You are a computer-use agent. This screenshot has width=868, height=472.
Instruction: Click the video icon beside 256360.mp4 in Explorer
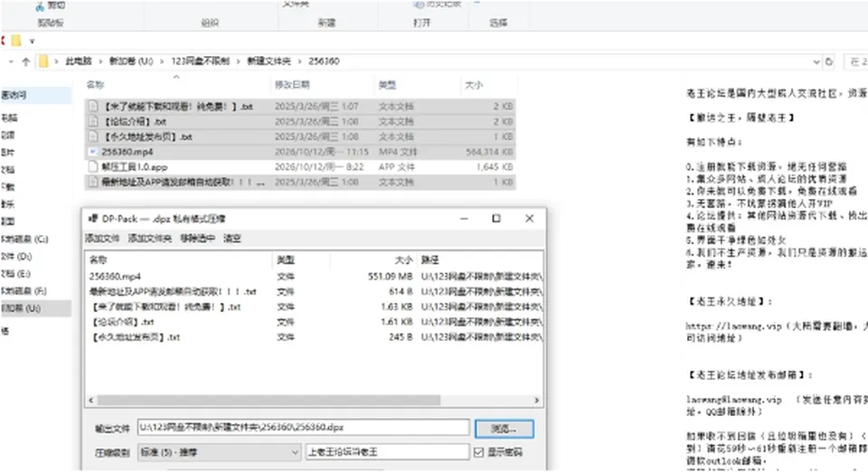point(93,152)
